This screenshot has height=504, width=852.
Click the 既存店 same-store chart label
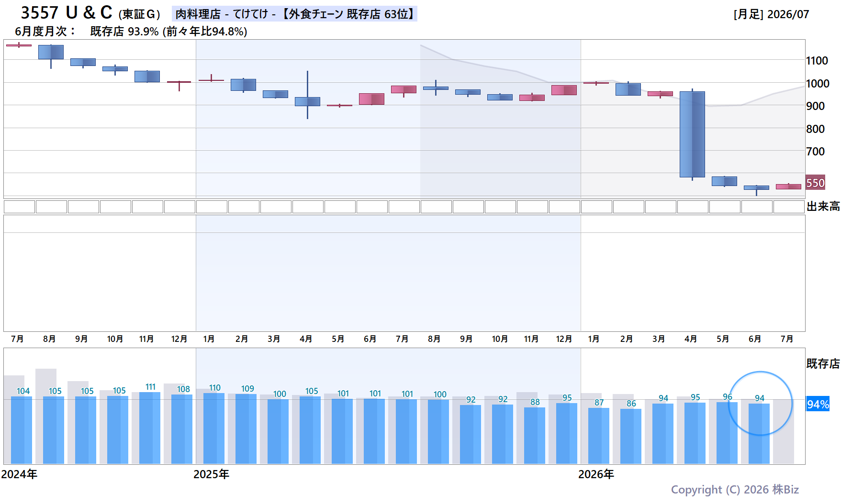click(x=823, y=364)
